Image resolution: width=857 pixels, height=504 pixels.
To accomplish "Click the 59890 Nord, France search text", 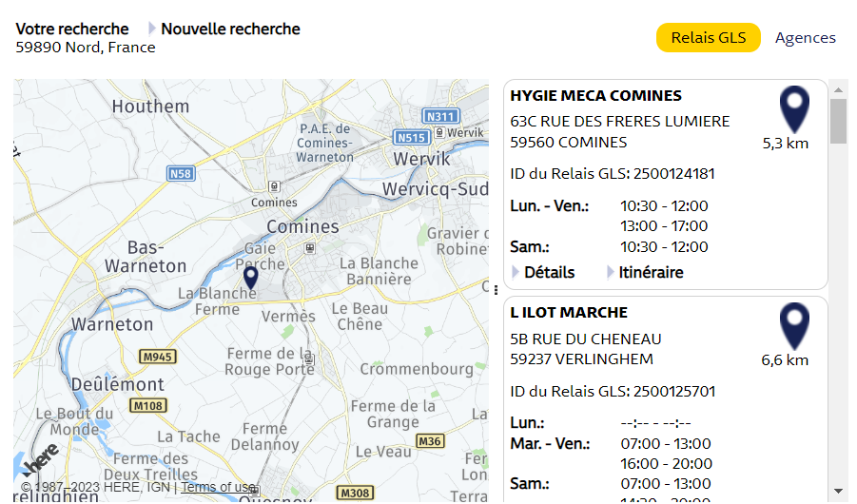I will 86,48.
